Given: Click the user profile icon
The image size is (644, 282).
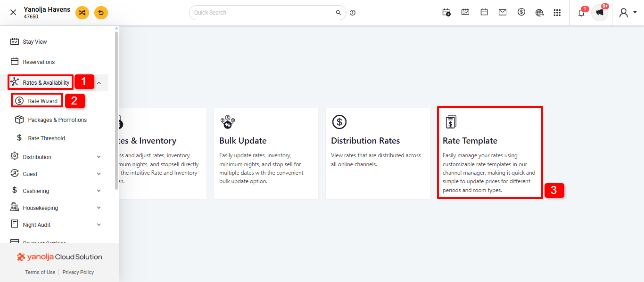Looking at the screenshot, I should coord(624,13).
